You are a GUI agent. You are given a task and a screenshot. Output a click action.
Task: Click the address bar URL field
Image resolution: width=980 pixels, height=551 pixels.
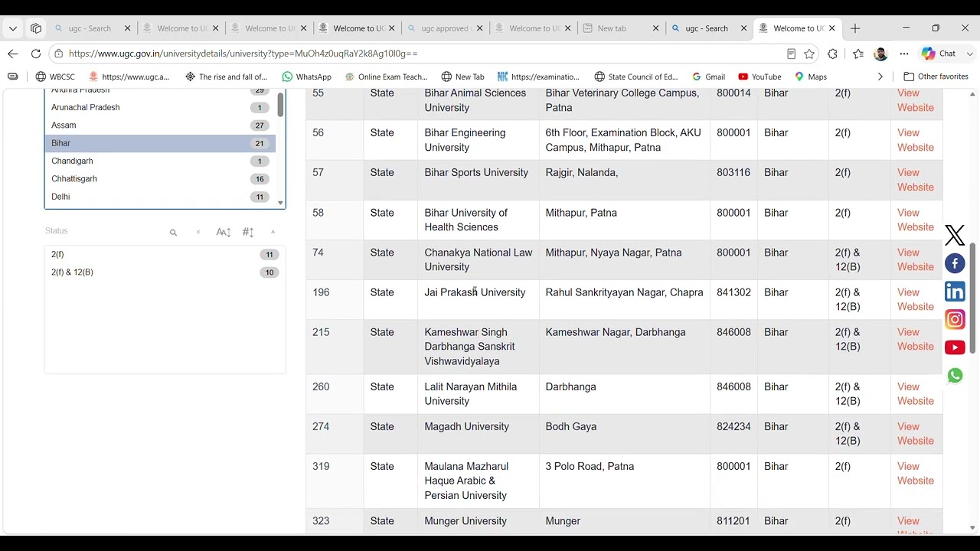421,54
